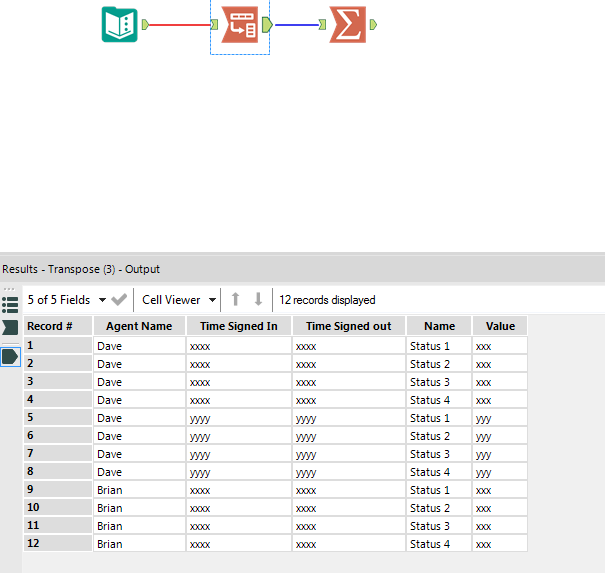Apply field selection with checkmark icon
This screenshot has width=605, height=573.
(119, 300)
